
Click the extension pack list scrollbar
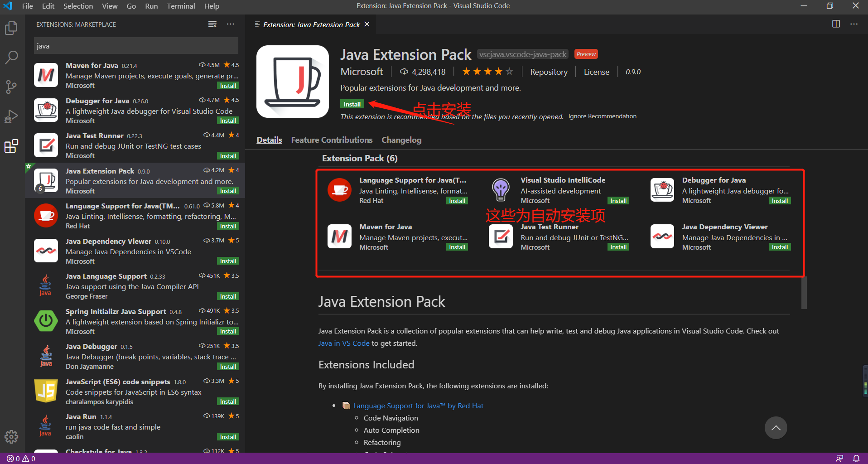pos(804,293)
